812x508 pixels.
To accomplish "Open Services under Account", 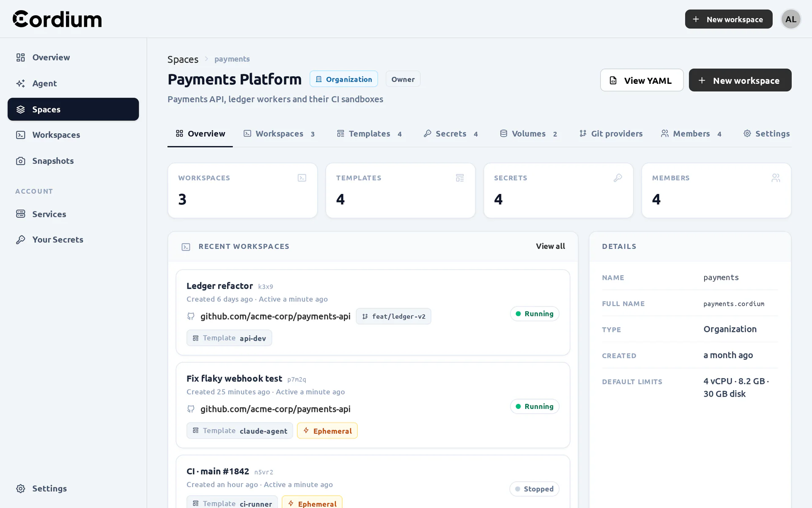I will (73, 214).
